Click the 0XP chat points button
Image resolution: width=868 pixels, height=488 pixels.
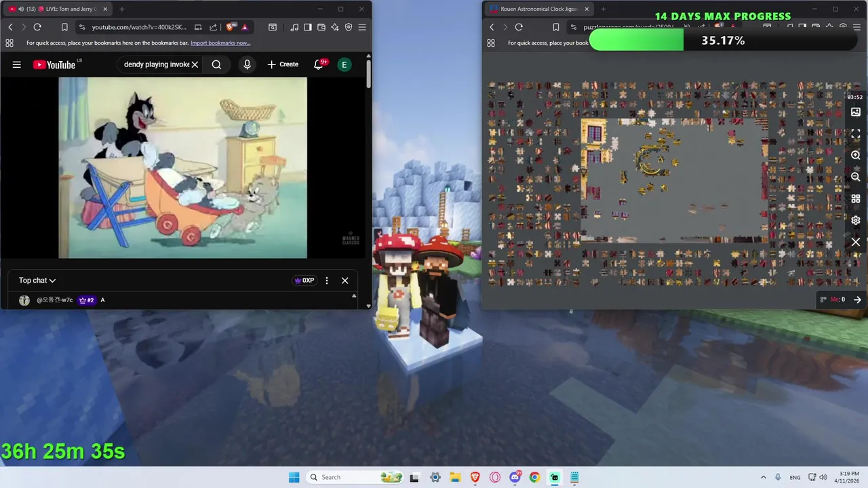click(x=304, y=280)
